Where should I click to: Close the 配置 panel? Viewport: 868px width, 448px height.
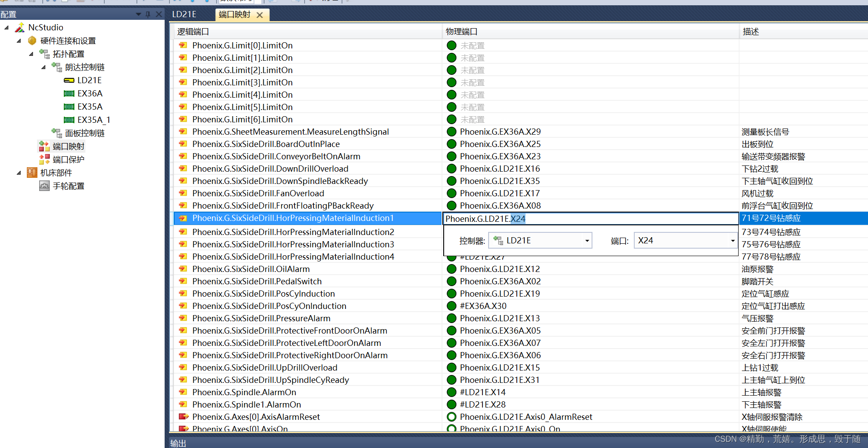coord(159,15)
